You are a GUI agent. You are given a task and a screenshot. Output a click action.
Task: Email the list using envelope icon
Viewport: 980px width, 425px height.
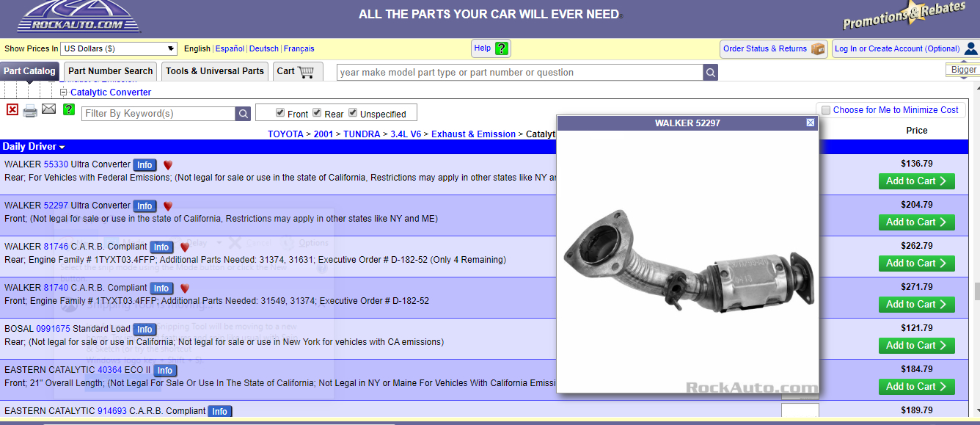[49, 109]
